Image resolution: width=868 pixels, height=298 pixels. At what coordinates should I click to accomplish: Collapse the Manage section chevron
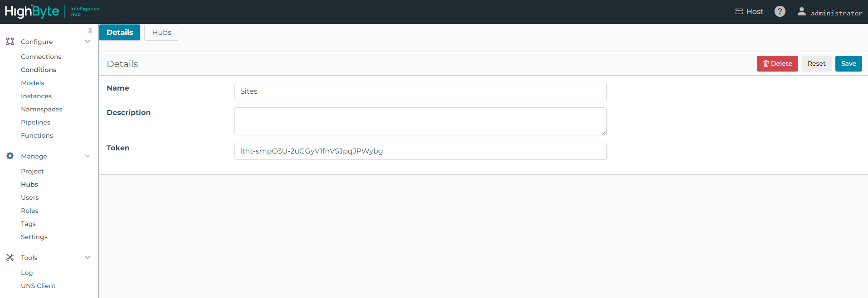(x=88, y=156)
